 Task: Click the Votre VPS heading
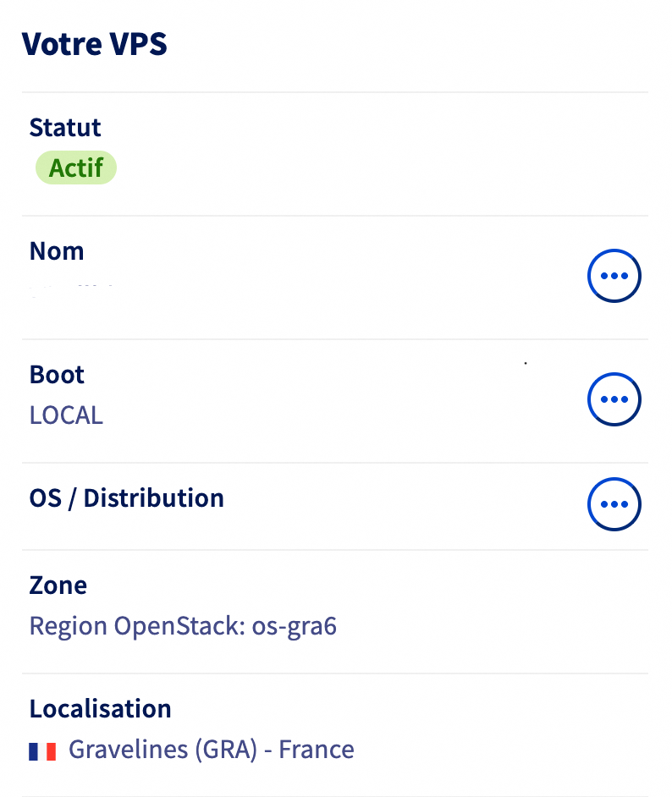94,44
